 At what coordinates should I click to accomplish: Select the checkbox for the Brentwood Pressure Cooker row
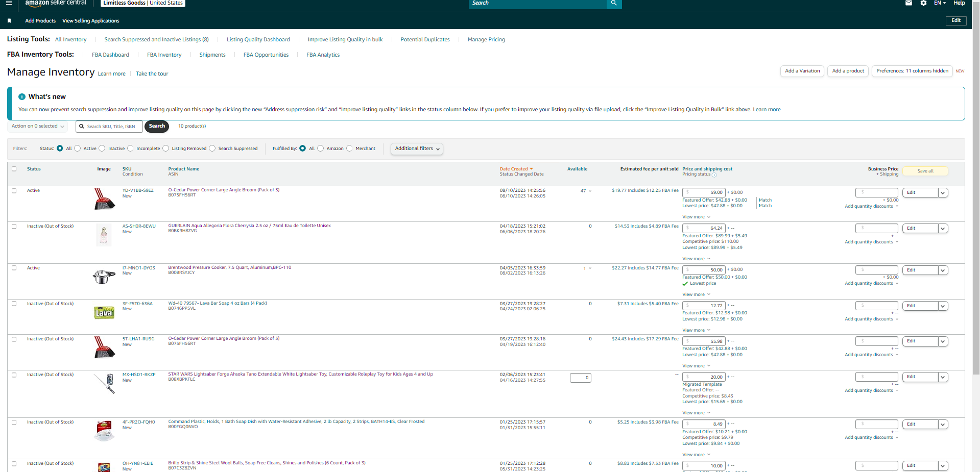pyautogui.click(x=14, y=268)
